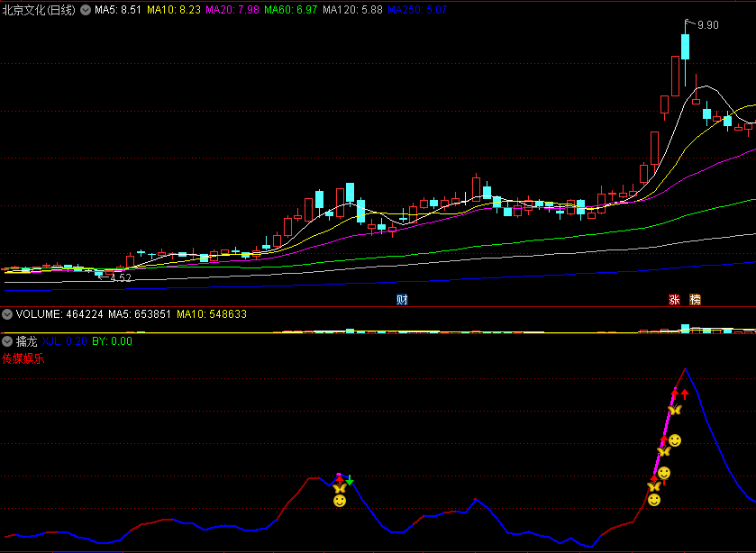Click the lowest butterfly on the right surge
Image resolution: width=756 pixels, height=553 pixels.
[x=654, y=486]
